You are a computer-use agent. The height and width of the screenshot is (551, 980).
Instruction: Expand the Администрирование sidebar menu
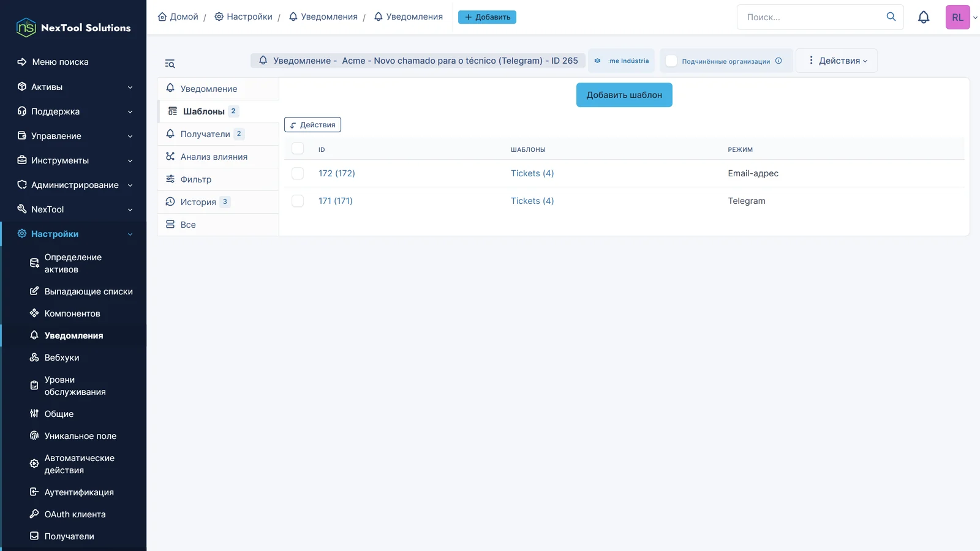(73, 185)
